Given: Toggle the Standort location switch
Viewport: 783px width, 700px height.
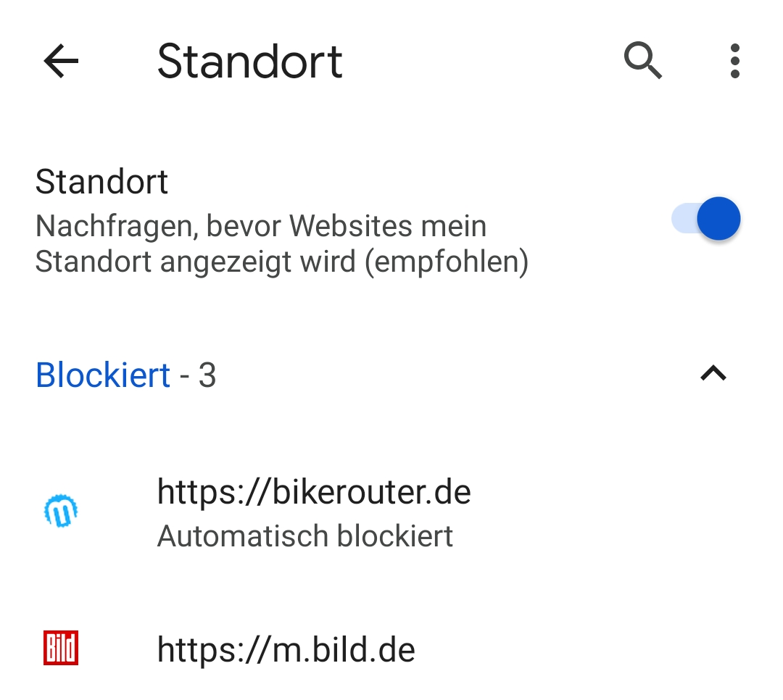Looking at the screenshot, I should pyautogui.click(x=705, y=219).
